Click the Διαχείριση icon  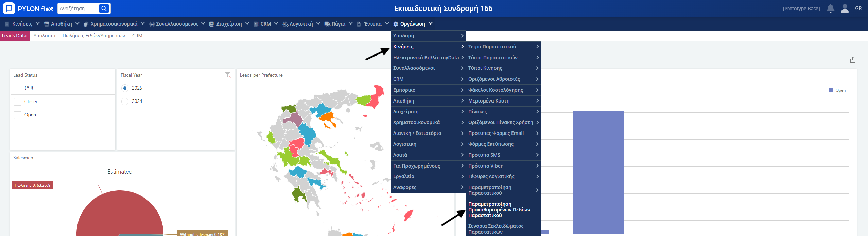(211, 24)
